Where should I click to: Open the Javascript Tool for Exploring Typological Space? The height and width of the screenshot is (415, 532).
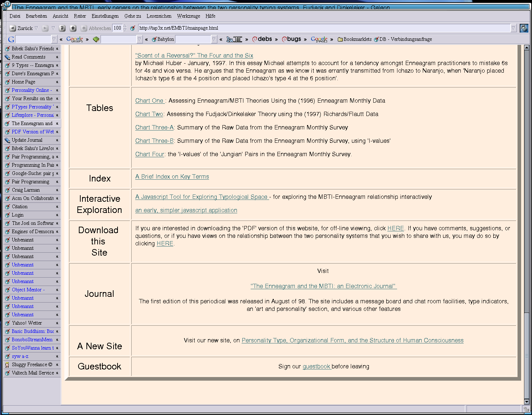tap(202, 197)
